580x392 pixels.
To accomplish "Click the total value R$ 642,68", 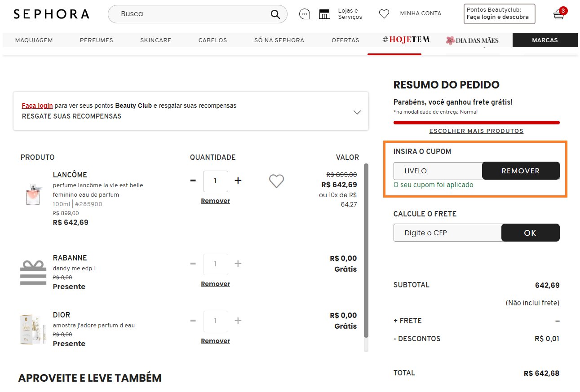I will click(541, 373).
